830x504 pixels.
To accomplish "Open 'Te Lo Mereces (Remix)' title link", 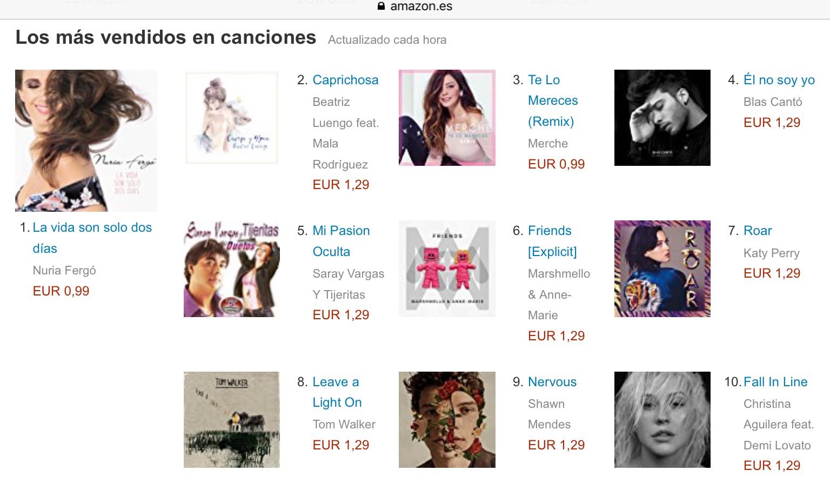I will tap(553, 100).
